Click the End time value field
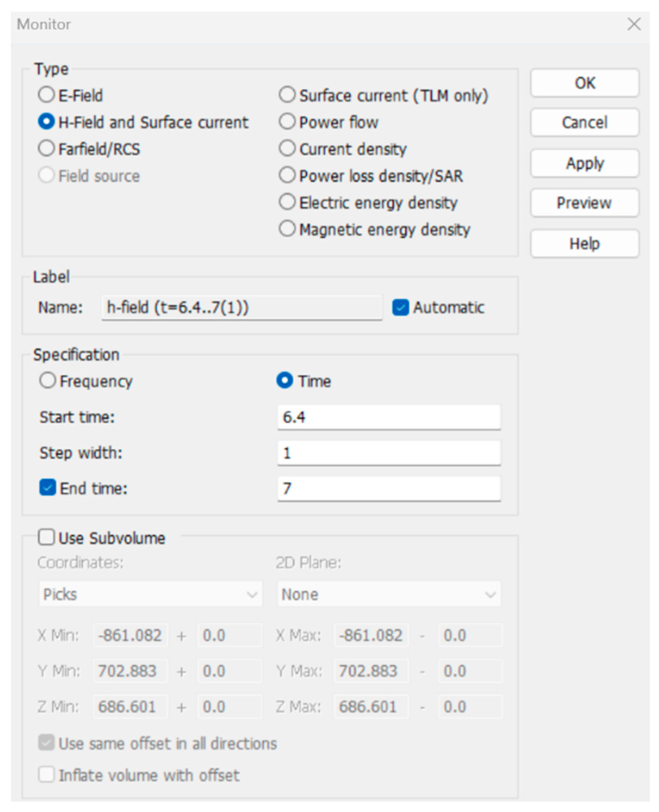 388,488
